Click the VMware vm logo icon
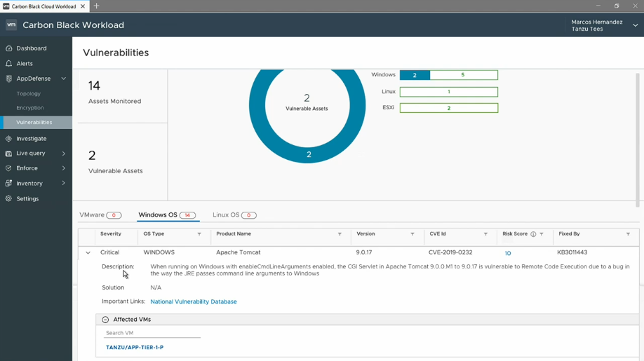Image resolution: width=644 pixels, height=361 pixels. (x=11, y=25)
